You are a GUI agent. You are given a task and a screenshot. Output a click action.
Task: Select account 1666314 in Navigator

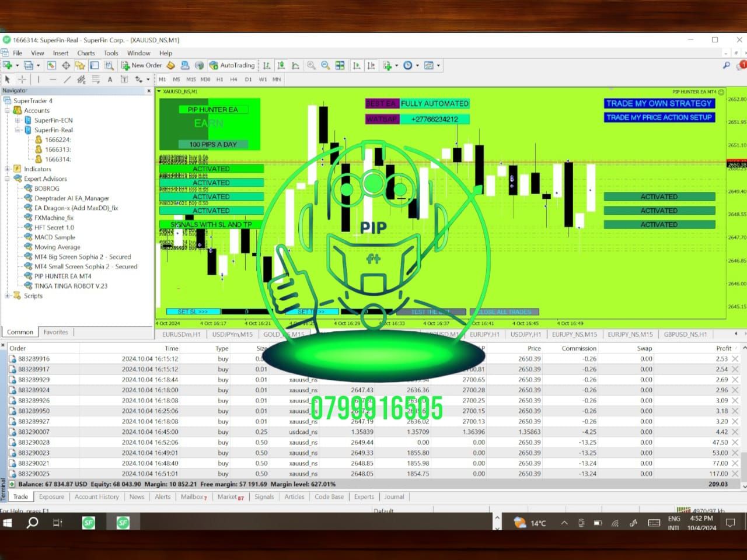(58, 159)
